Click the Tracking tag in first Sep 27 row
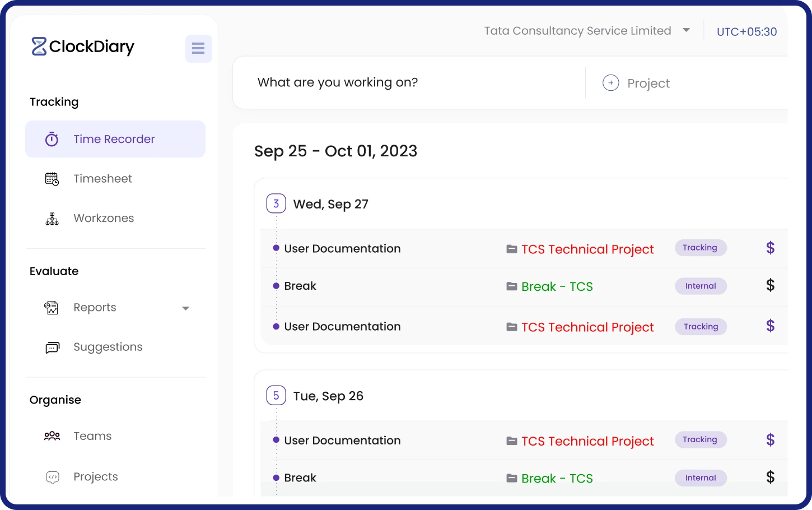Viewport: 812px width, 510px height. click(x=700, y=248)
